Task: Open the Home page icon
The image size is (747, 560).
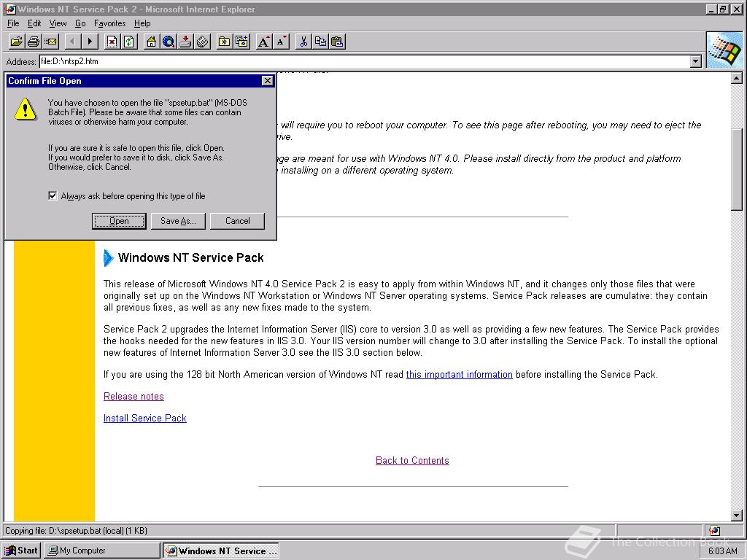Action: pos(151,42)
